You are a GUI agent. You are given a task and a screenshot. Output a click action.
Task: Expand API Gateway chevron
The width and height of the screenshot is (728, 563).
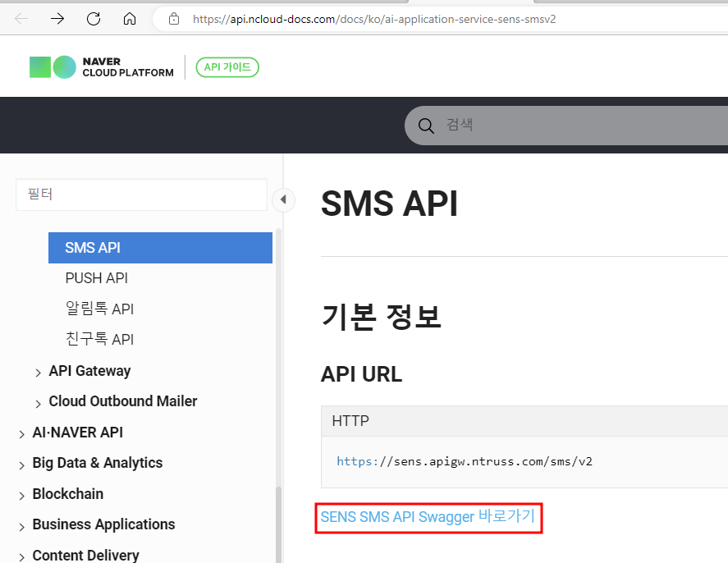click(38, 373)
